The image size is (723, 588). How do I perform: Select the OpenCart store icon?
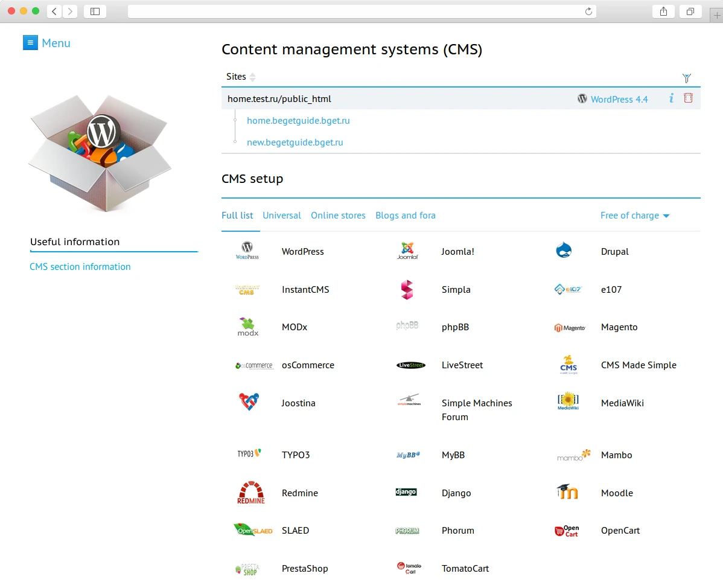(x=566, y=531)
